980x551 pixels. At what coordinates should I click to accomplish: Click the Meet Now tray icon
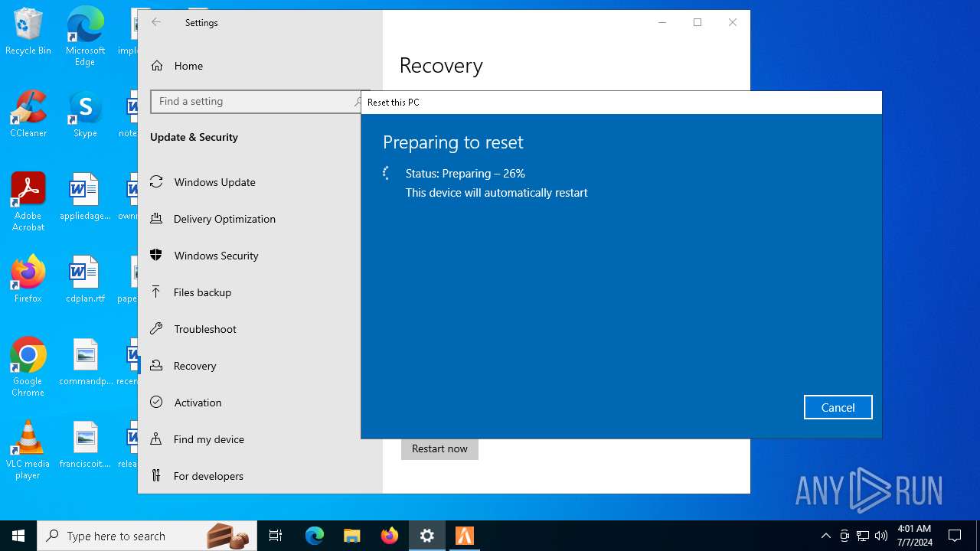click(844, 536)
